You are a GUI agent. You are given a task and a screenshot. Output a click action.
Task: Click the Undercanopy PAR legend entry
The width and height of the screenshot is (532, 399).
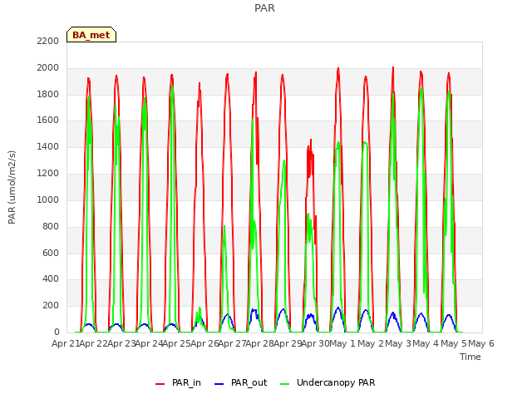tap(328, 382)
